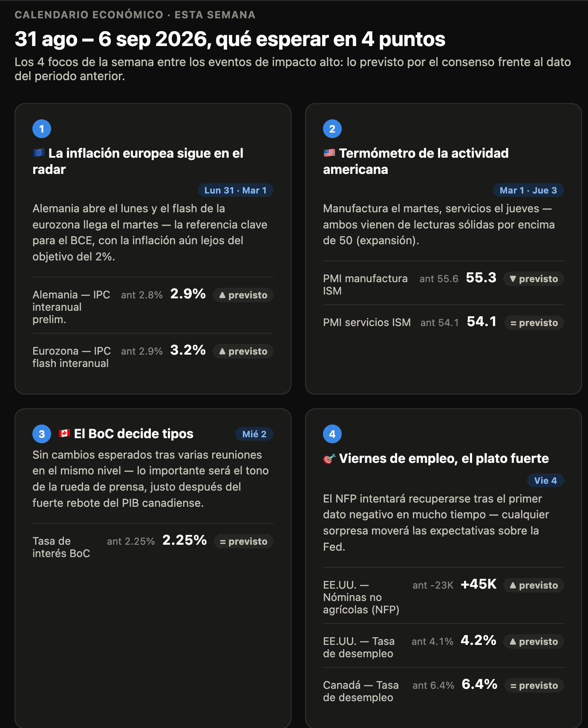Click the down previsto badge for PMI manufactura

point(533,279)
